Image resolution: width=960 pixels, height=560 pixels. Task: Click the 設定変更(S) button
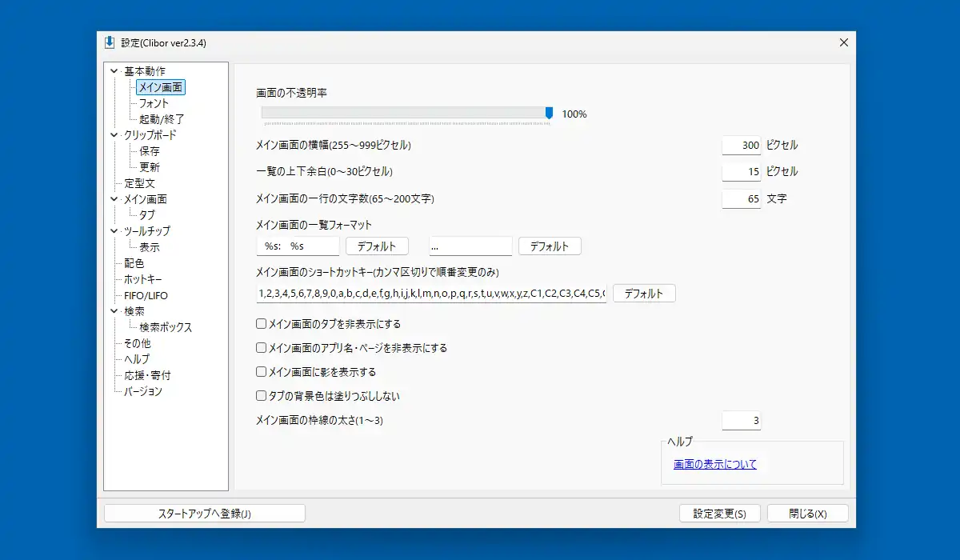click(719, 514)
